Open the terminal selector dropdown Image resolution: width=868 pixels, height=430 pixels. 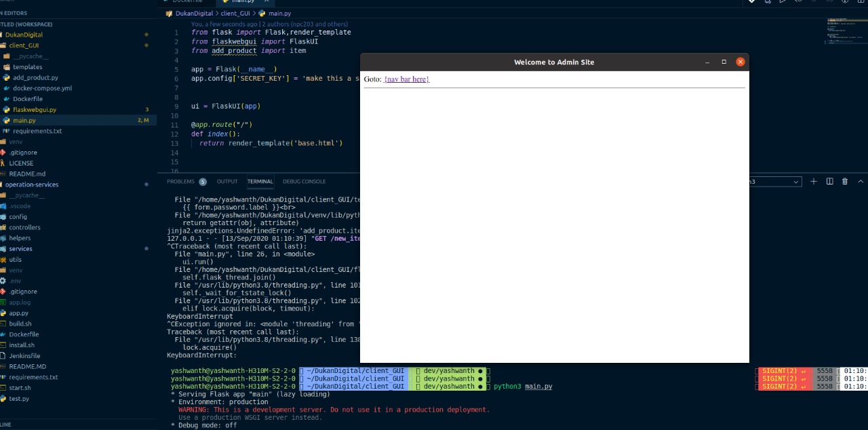coord(774,182)
